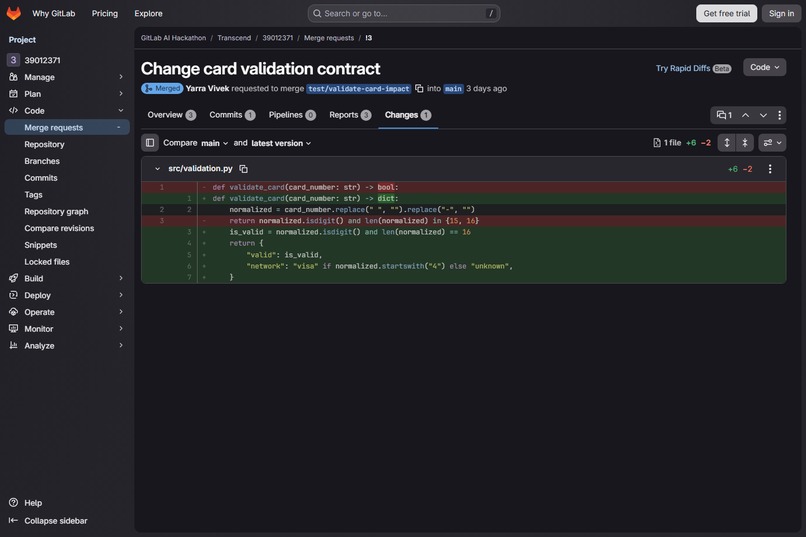The image size is (806, 537).
Task: Switch to the Pipelines tab
Action: coord(292,115)
